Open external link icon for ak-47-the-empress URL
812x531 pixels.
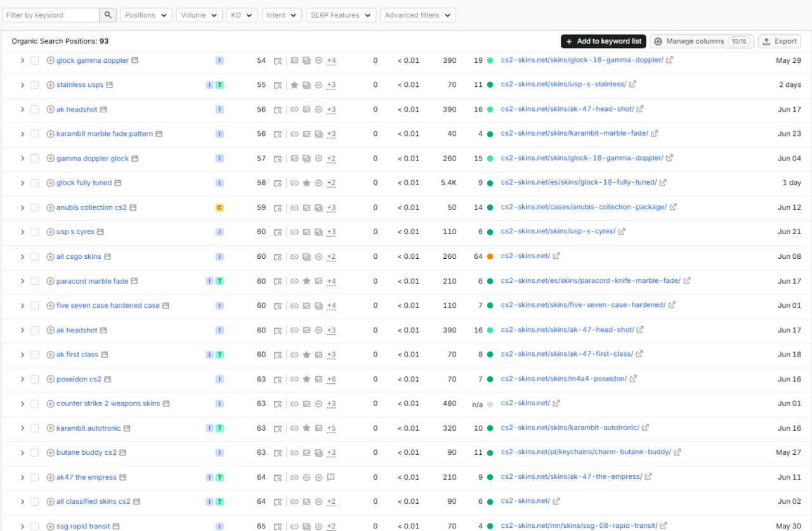click(x=648, y=477)
